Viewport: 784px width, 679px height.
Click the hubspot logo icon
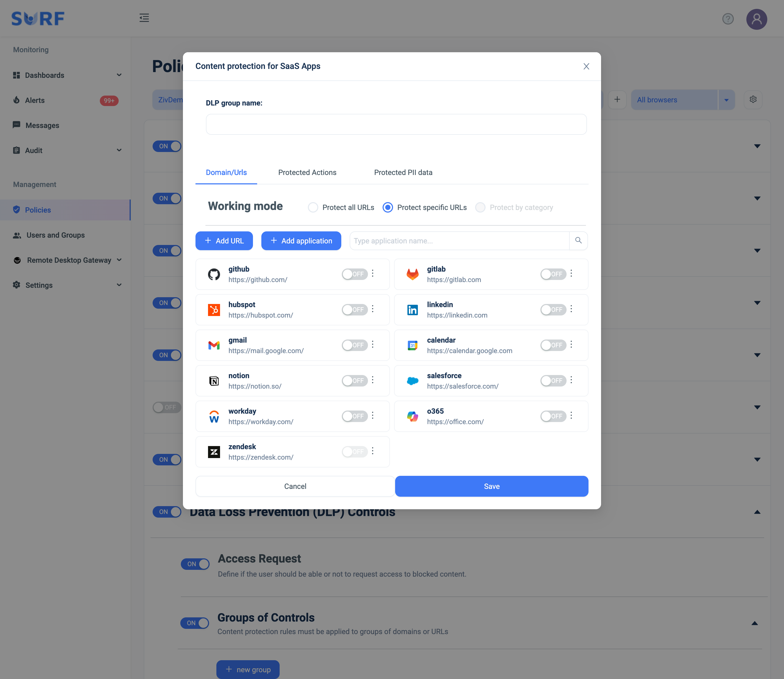[x=214, y=310]
